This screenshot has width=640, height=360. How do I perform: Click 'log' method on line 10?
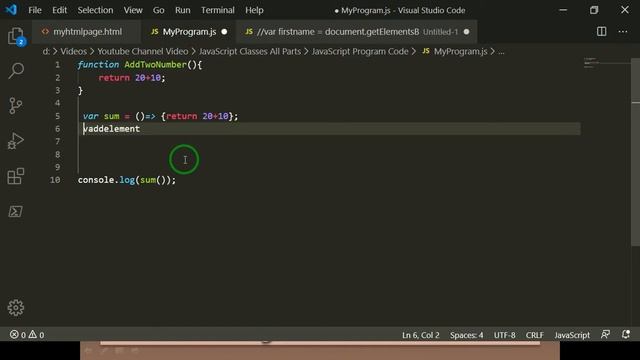(x=127, y=180)
